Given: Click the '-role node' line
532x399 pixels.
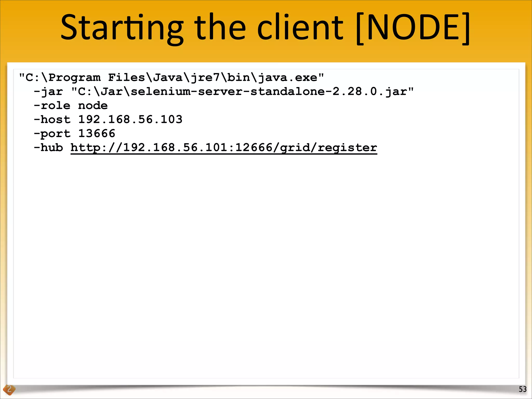Looking at the screenshot, I should 71,106.
